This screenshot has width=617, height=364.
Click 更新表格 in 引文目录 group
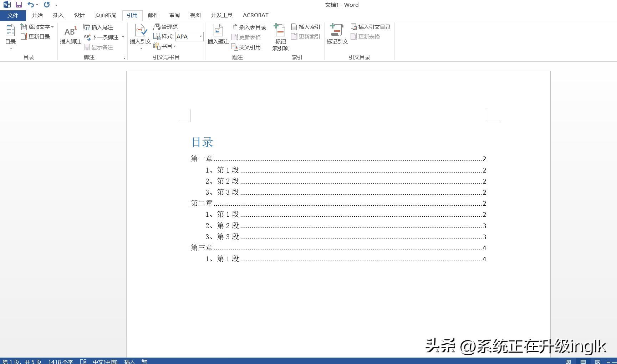[365, 36]
